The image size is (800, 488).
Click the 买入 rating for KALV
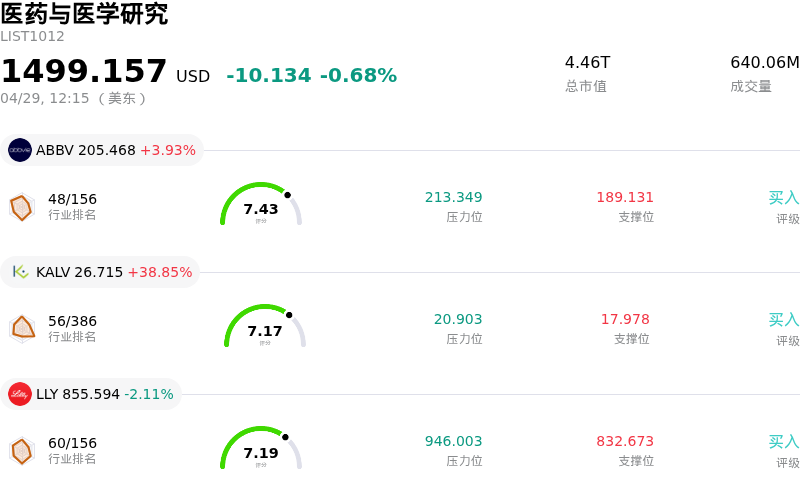click(783, 320)
